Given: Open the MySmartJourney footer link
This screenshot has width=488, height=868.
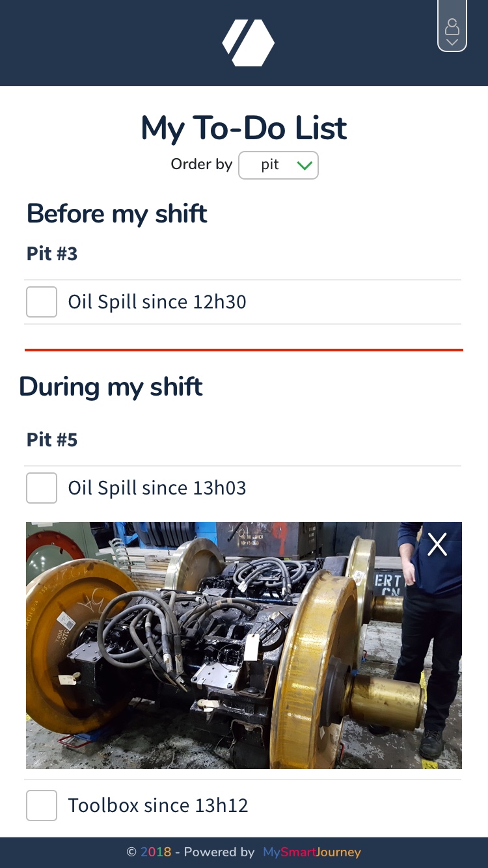Looking at the screenshot, I should point(312,852).
